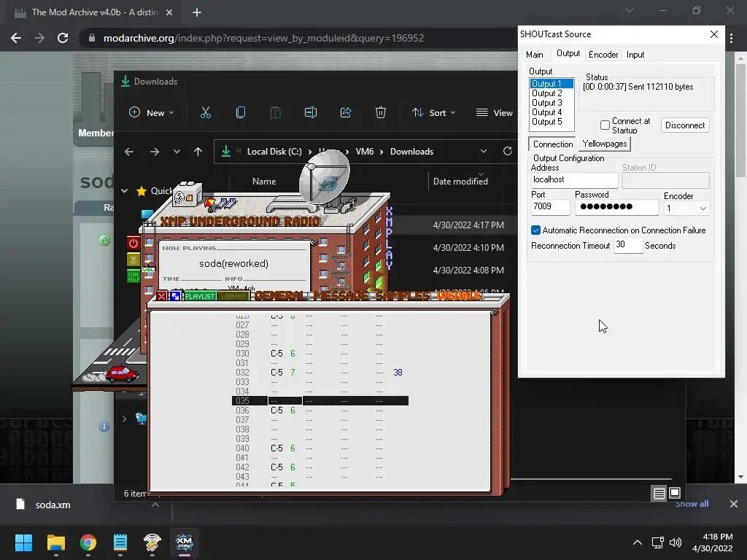Click the red power button on XMPlay
Image resolution: width=747 pixels, height=560 pixels.
point(133,243)
